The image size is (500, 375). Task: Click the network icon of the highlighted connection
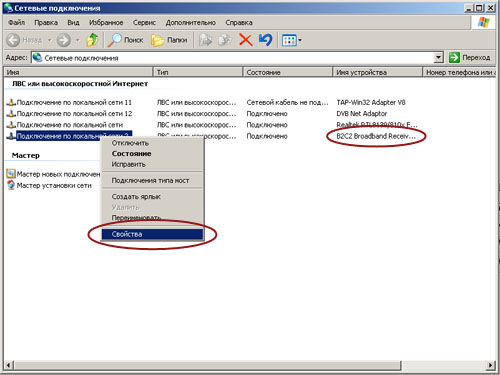(x=11, y=136)
